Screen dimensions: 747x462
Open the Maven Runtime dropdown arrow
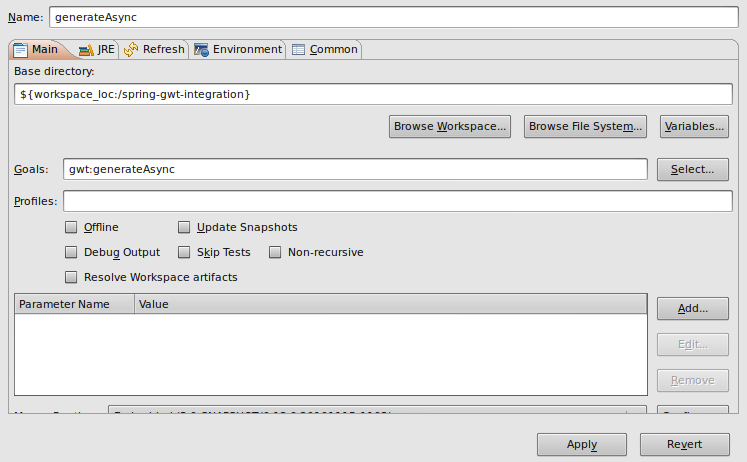coord(636,410)
